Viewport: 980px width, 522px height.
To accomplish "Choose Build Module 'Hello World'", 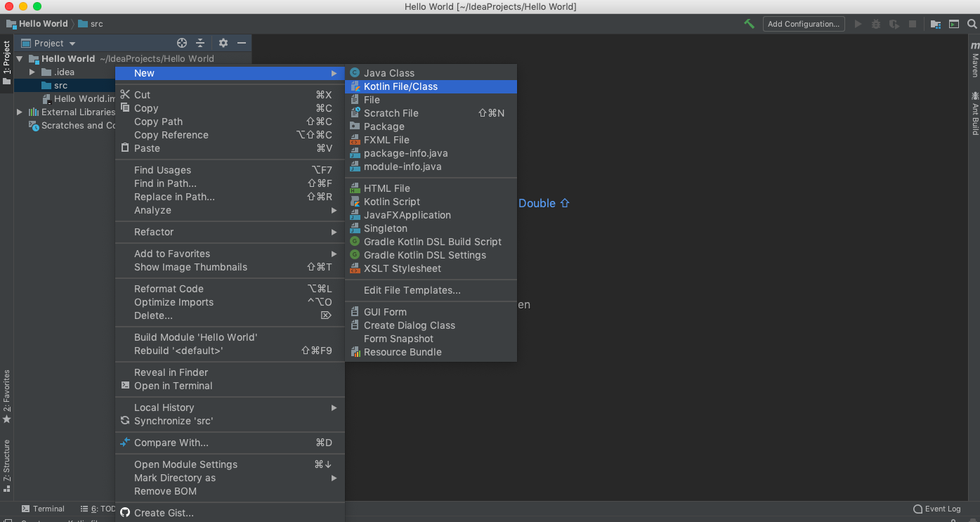I will click(230, 337).
